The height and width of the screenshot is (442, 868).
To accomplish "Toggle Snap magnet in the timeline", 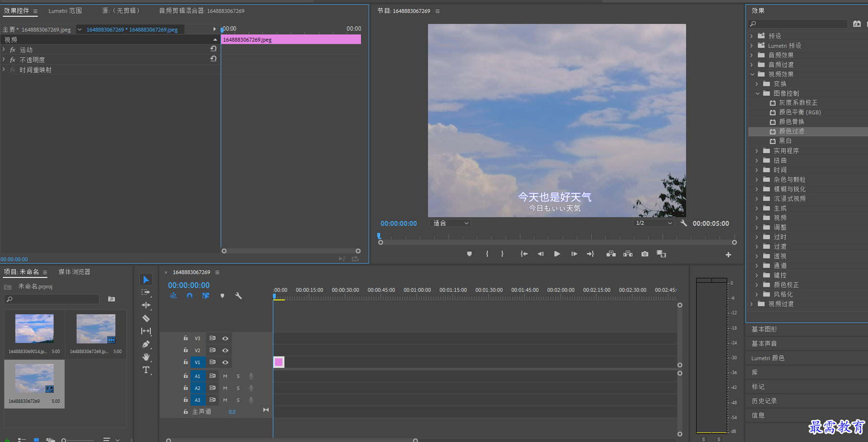I will coord(190,296).
